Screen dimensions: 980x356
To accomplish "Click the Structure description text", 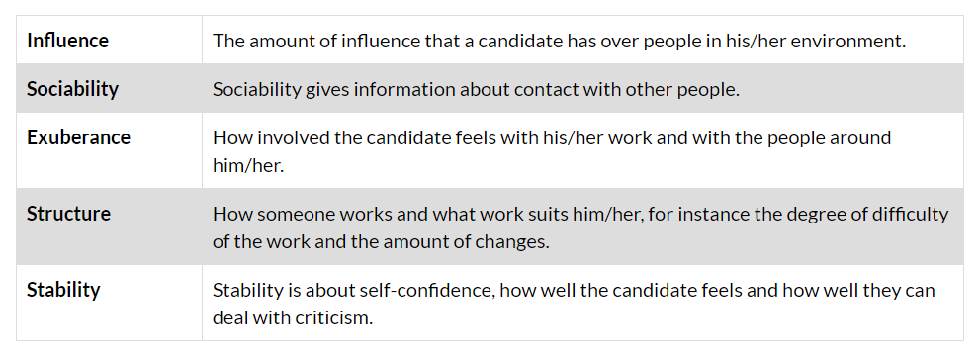I will click(x=580, y=227).
